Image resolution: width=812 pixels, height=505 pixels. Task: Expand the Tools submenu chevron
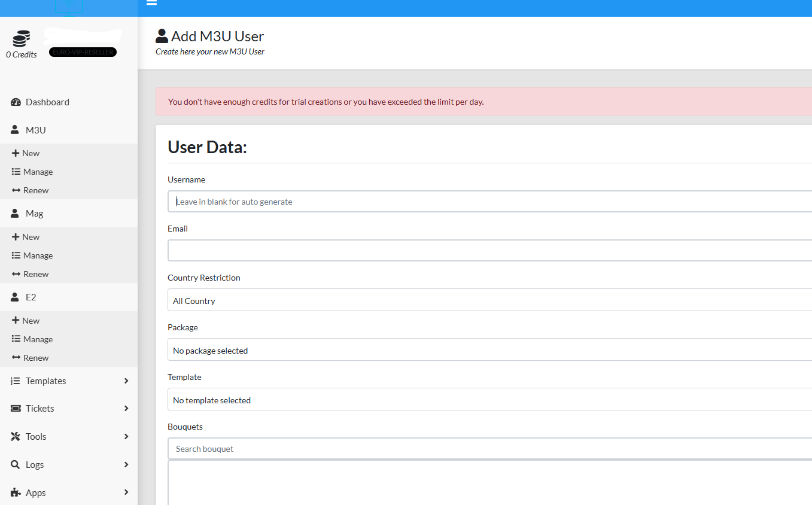pyautogui.click(x=126, y=437)
